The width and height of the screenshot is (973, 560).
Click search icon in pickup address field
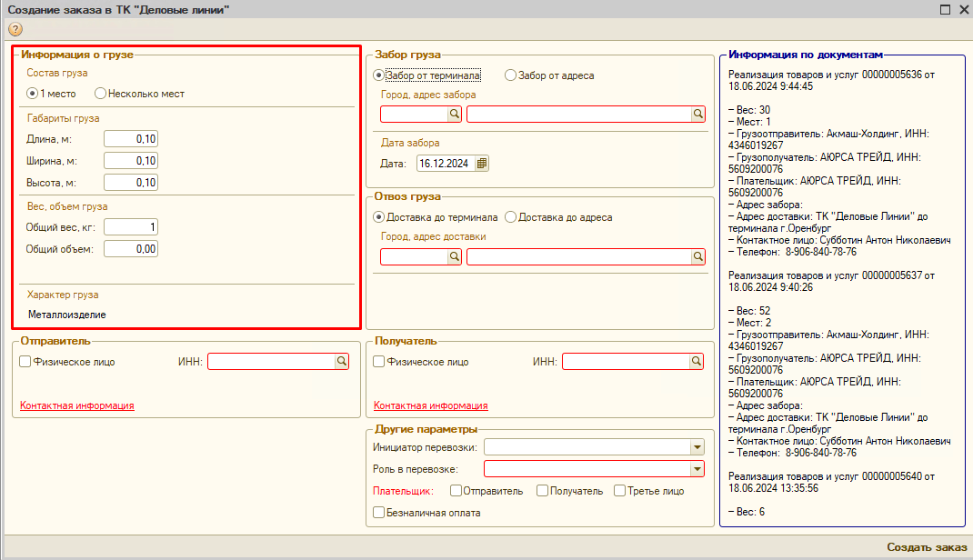pyautogui.click(x=698, y=115)
